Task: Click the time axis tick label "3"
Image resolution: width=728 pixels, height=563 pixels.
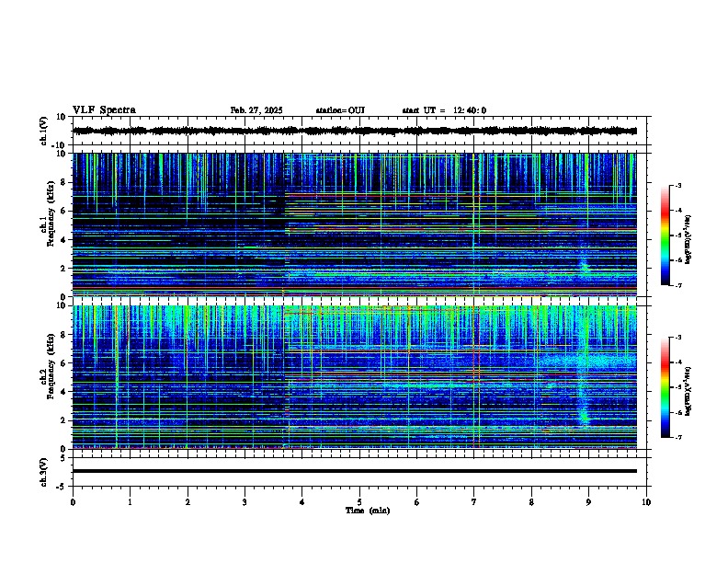Action: [245, 502]
